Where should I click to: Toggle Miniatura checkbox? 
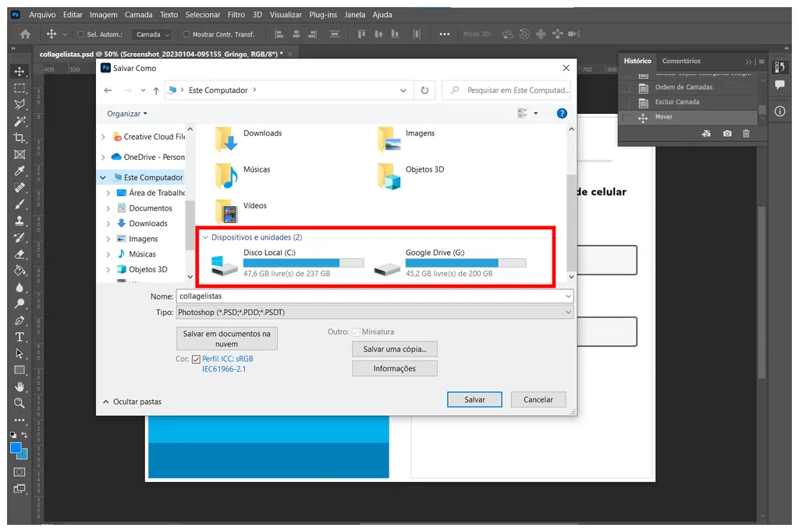pyautogui.click(x=356, y=332)
